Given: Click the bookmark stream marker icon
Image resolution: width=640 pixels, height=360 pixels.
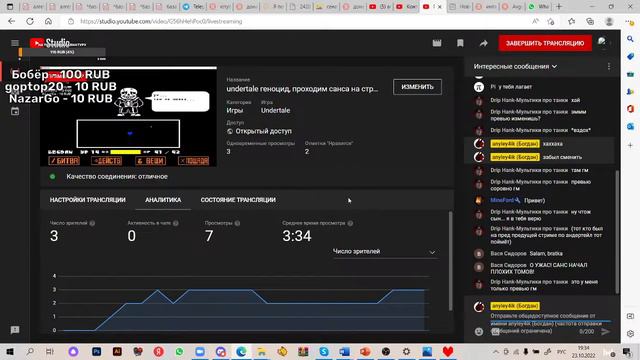Looking at the screenshot, I should [460, 43].
